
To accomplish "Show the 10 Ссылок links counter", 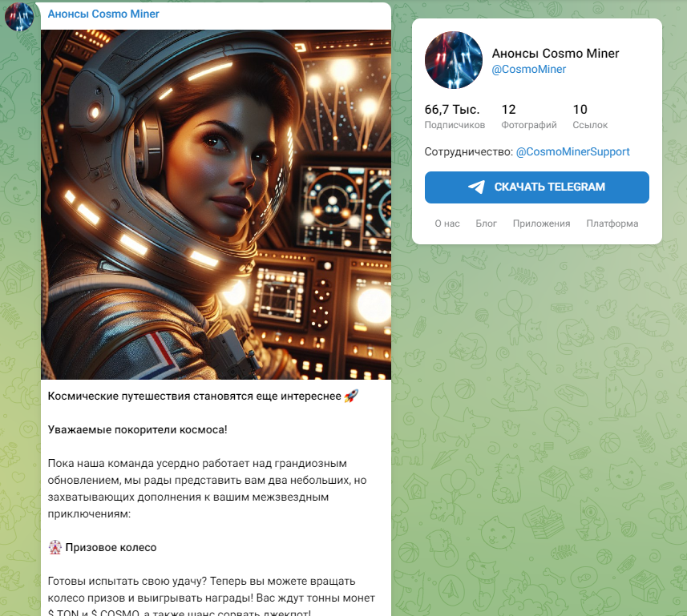I will 590,116.
